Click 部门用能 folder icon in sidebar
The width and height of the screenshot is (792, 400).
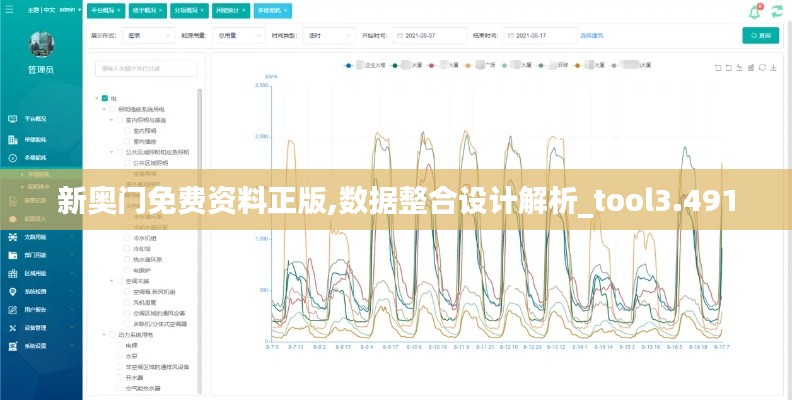[x=13, y=255]
